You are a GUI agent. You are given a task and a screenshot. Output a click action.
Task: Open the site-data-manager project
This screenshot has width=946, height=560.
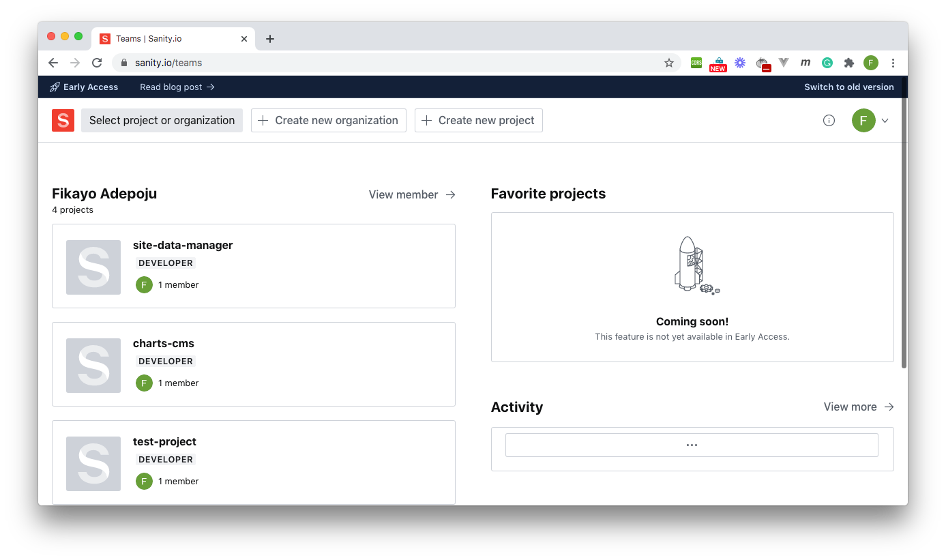click(254, 266)
